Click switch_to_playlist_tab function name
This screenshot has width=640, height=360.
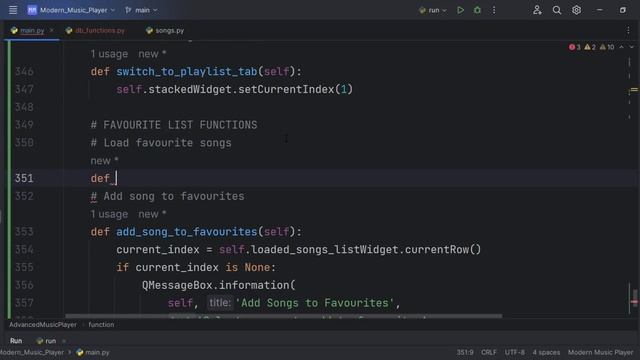tap(187, 71)
